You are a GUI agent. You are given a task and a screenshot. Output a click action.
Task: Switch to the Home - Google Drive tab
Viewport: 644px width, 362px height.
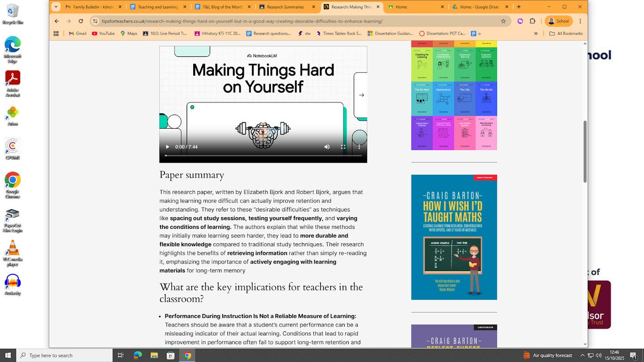point(480,7)
